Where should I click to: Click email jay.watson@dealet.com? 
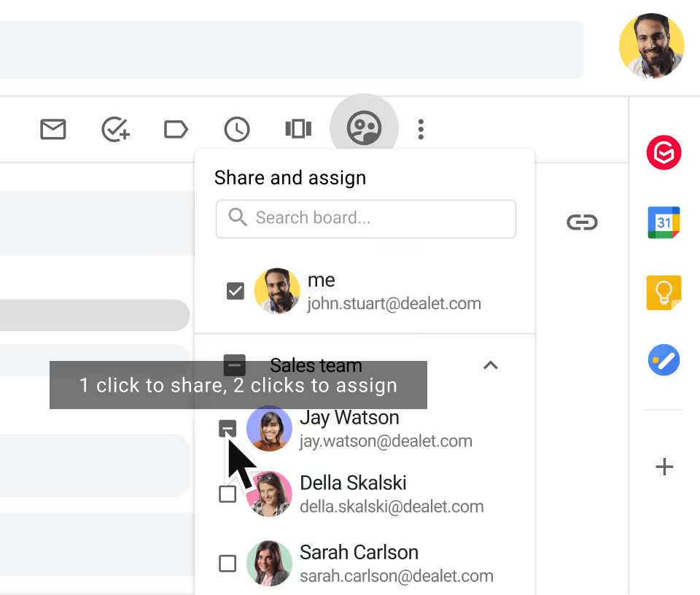click(x=386, y=441)
